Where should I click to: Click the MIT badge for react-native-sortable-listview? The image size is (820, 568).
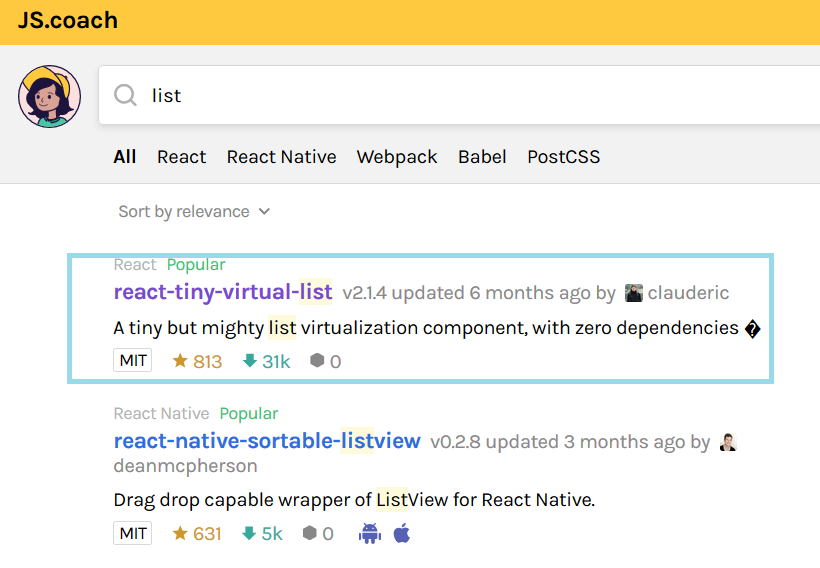click(x=133, y=533)
